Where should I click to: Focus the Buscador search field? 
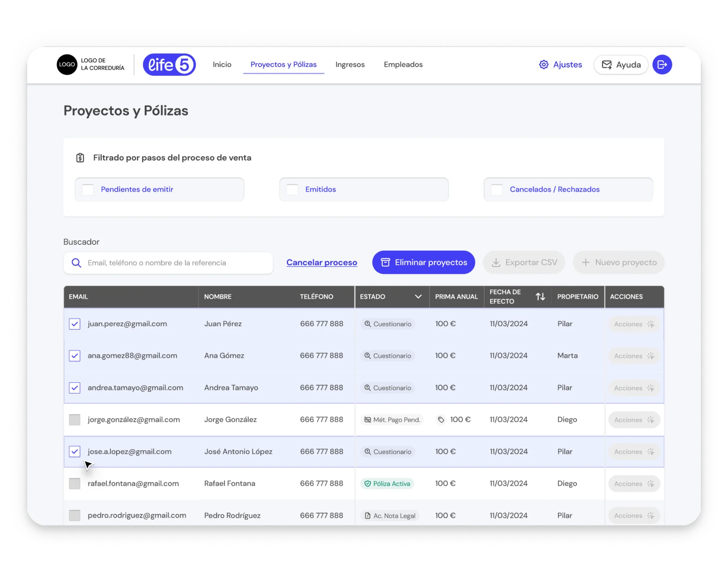(x=168, y=263)
